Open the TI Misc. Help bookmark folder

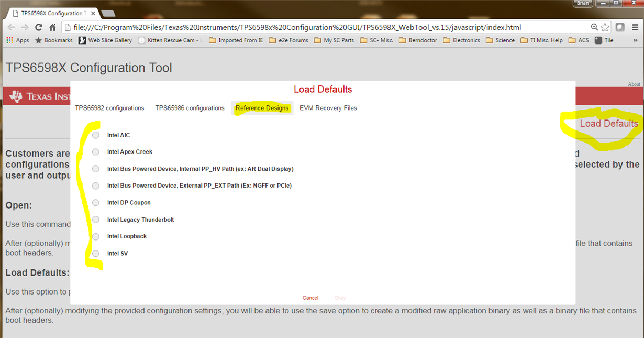click(x=541, y=40)
